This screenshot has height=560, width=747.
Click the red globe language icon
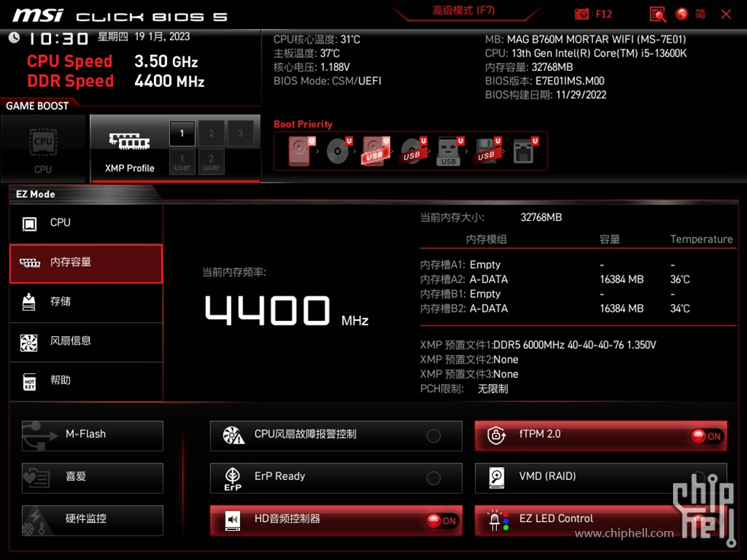tap(681, 14)
